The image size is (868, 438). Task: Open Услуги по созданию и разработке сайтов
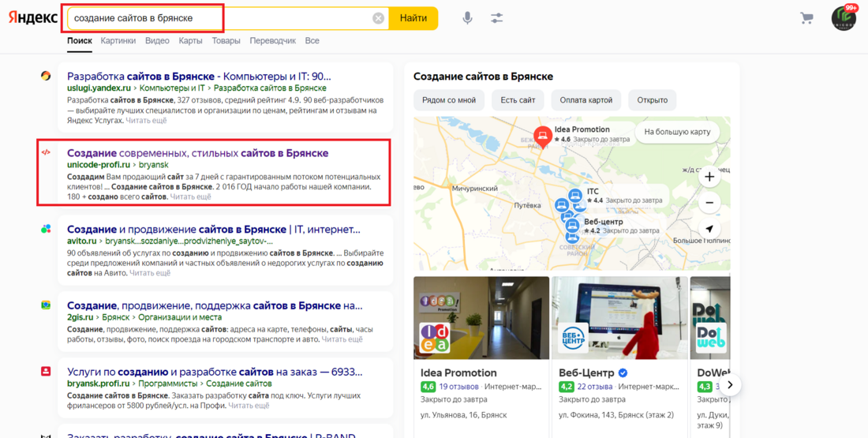(x=214, y=372)
